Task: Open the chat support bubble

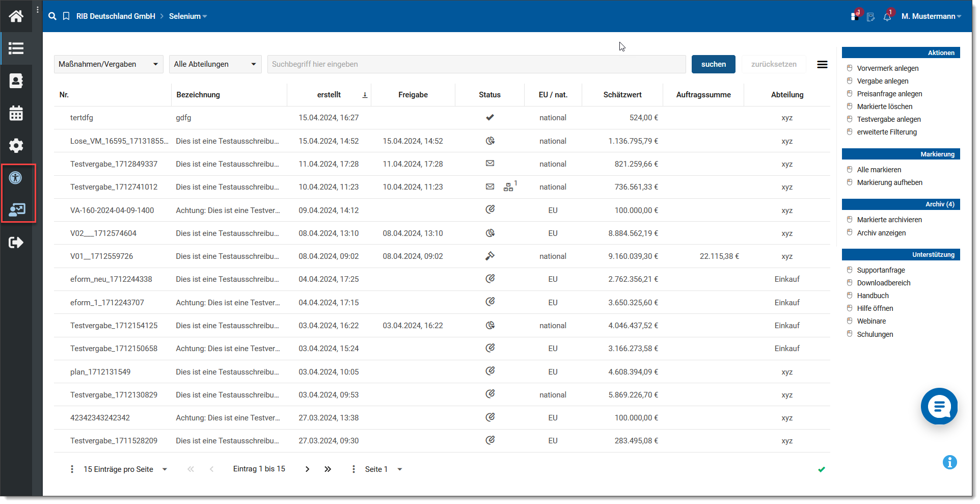Action: [x=939, y=406]
